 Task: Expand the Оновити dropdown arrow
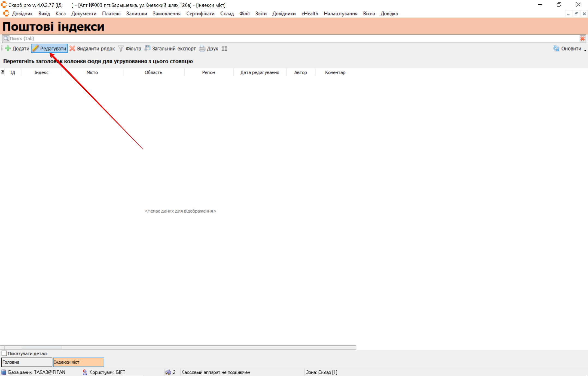(585, 50)
